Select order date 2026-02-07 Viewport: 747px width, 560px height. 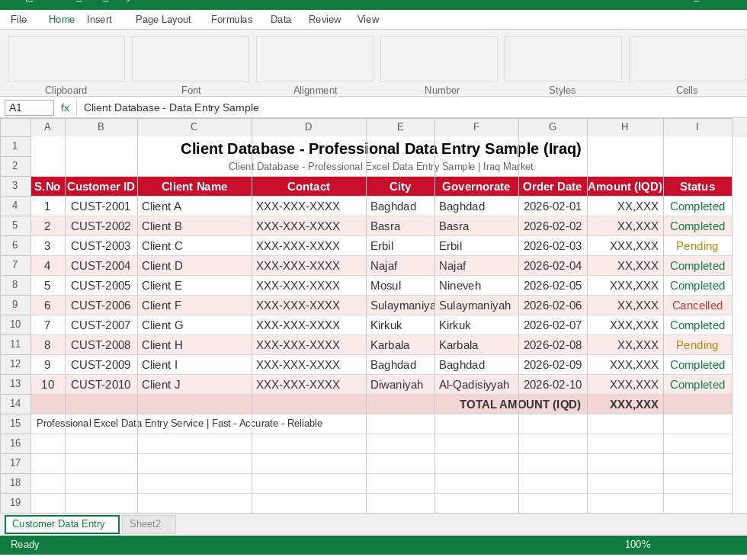553,325
